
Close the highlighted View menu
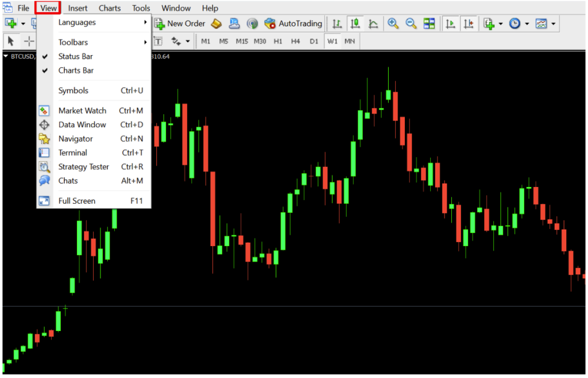[48, 8]
